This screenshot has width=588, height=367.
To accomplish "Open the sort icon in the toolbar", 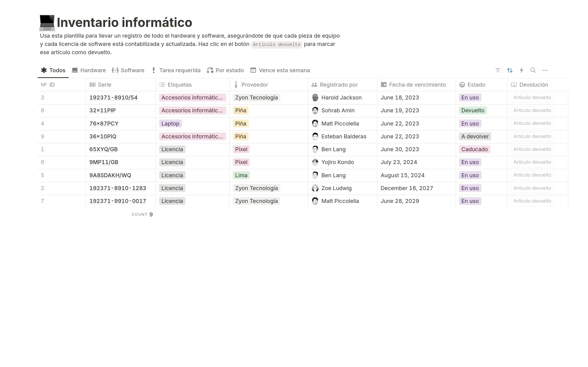I will pos(510,70).
